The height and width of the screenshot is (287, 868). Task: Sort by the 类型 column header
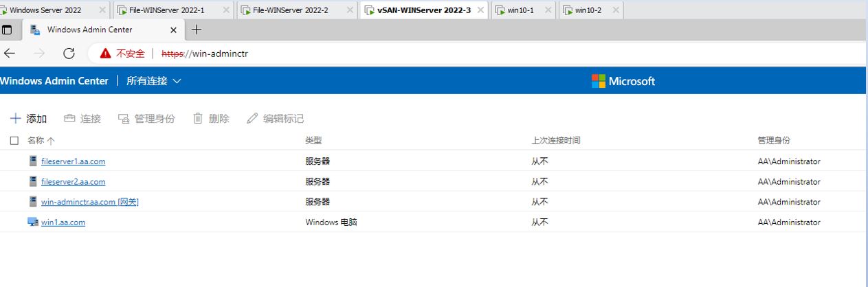click(x=313, y=140)
